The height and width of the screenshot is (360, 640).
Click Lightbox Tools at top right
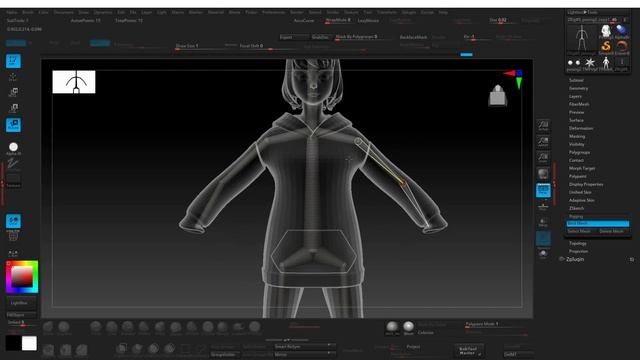click(x=582, y=13)
